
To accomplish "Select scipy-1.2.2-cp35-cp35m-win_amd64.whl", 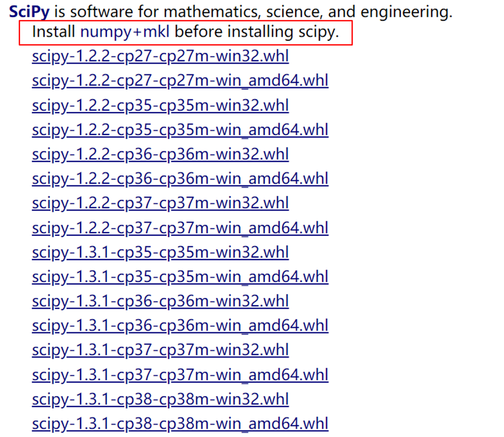I will pos(180,130).
